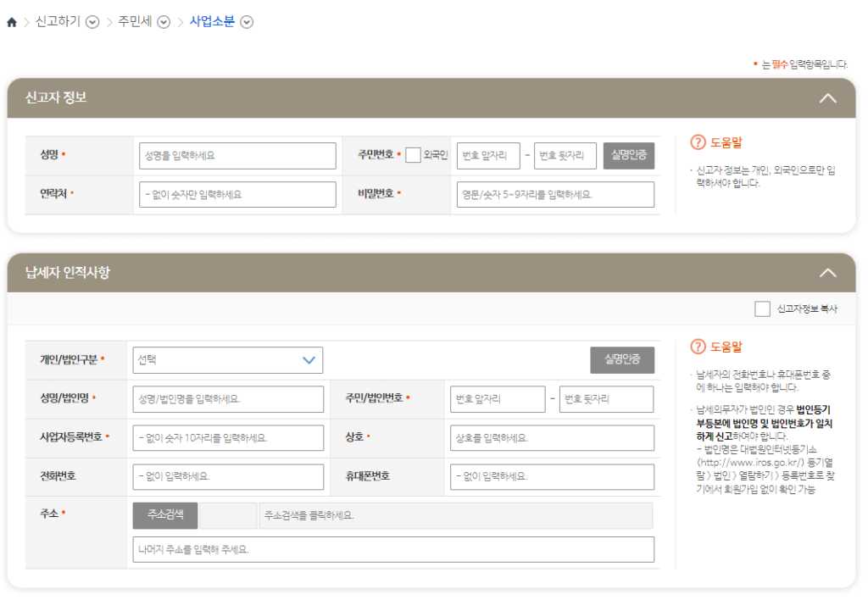Screen dimensions: 868x600
Task: Open the 주민세 breadcrumb dropdown arrow
Action: 164,22
